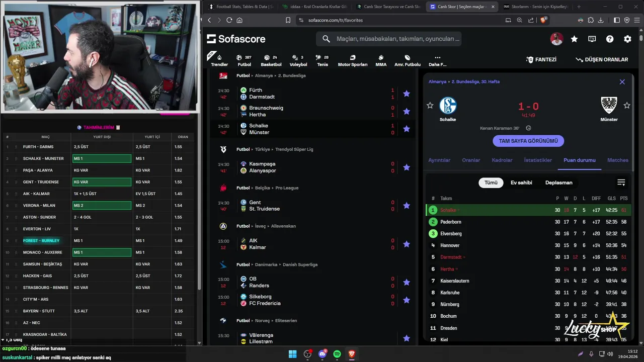
Task: Select the Puan durumu tab
Action: coord(580,160)
